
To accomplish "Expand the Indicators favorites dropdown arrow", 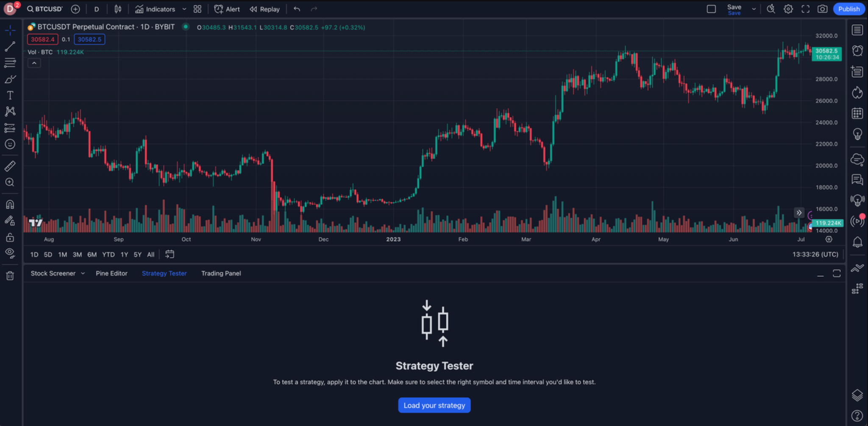I will (x=184, y=9).
